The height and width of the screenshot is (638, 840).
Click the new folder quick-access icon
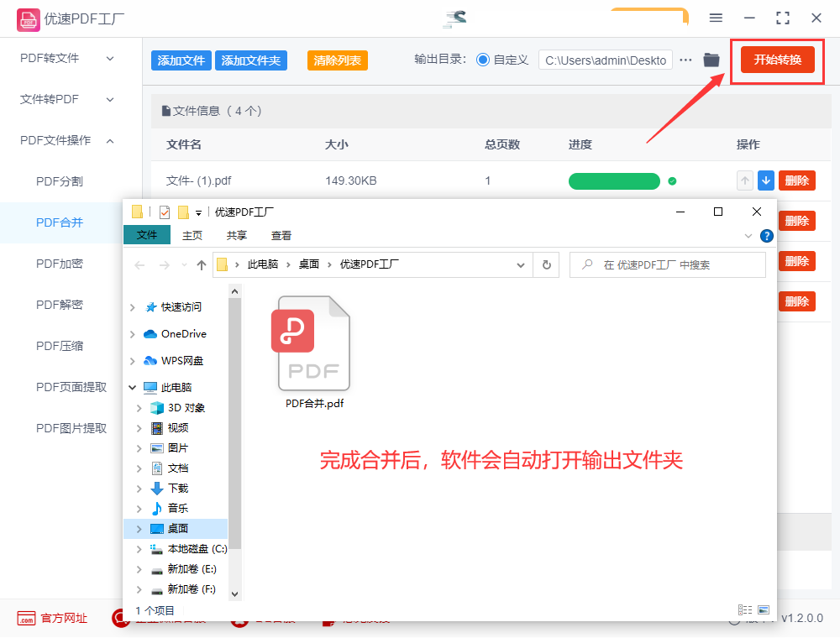183,212
